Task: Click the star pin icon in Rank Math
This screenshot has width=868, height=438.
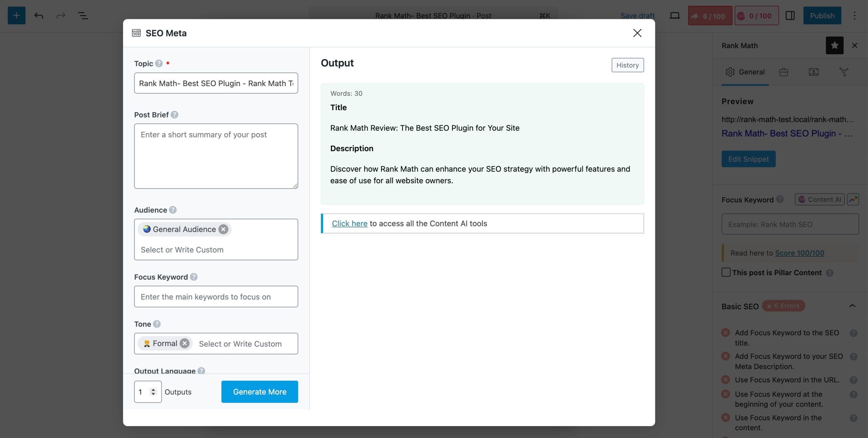Action: pos(834,45)
